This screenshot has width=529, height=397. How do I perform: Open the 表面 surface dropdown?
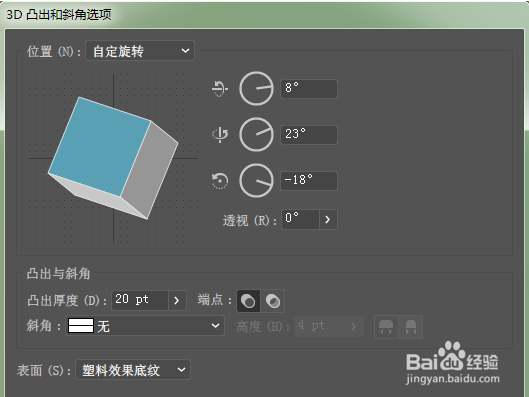coord(133,370)
